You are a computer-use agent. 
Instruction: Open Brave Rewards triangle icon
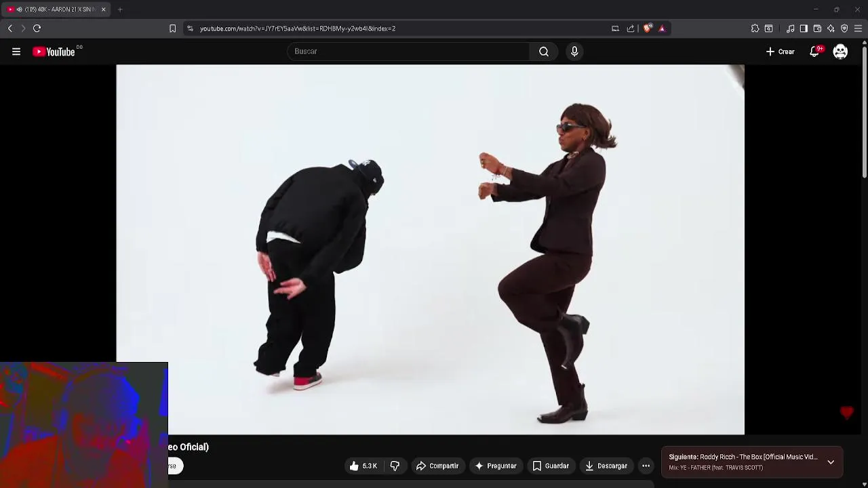[x=662, y=28]
